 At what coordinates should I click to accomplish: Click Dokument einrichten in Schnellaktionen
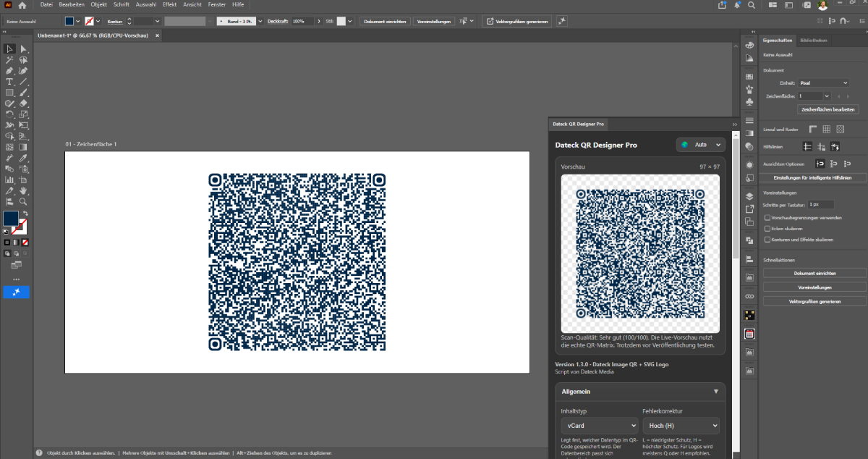(814, 274)
